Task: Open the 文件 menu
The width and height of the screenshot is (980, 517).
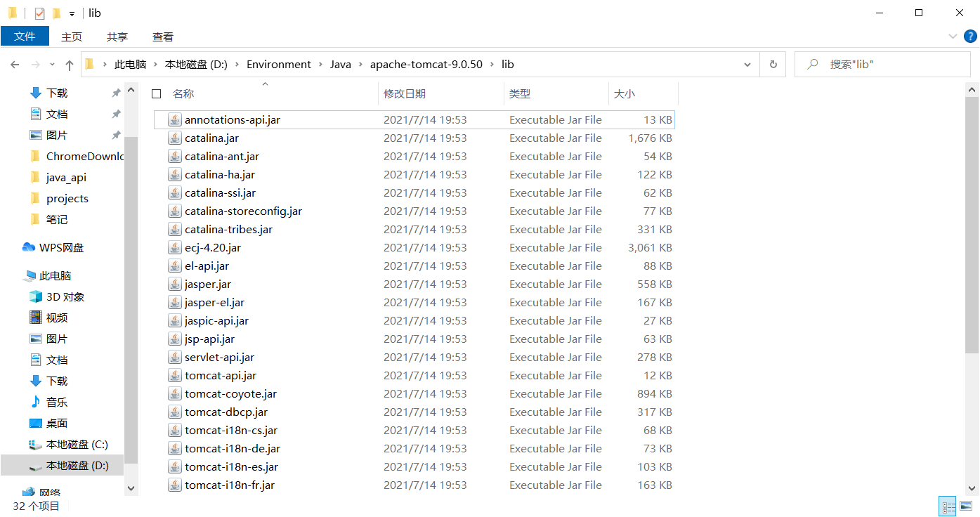Action: [25, 36]
